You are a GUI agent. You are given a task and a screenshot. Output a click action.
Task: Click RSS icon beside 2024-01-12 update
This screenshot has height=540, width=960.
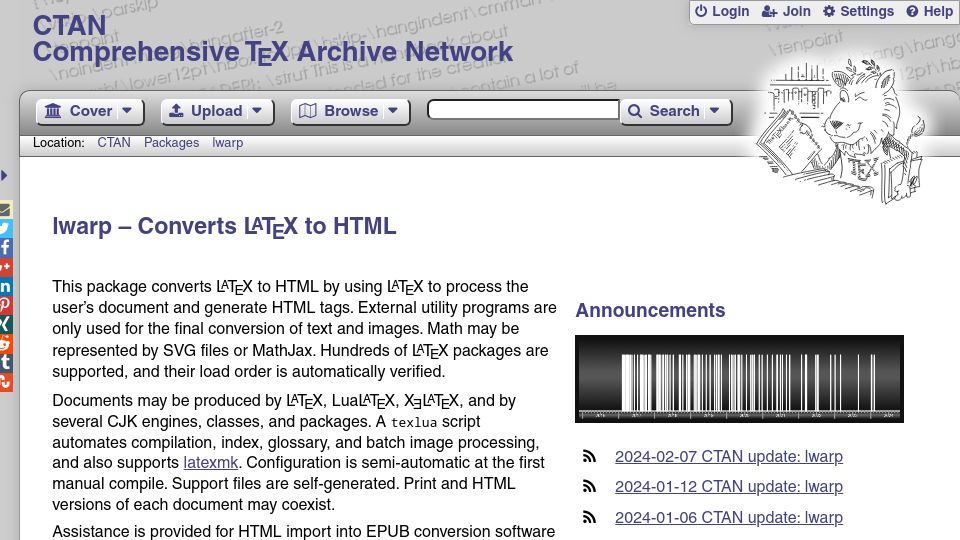tap(589, 487)
